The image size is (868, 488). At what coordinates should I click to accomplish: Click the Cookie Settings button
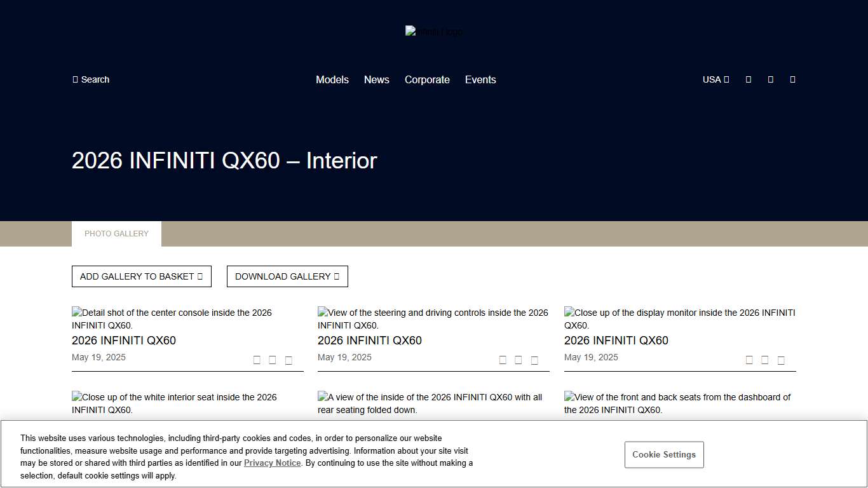(664, 454)
